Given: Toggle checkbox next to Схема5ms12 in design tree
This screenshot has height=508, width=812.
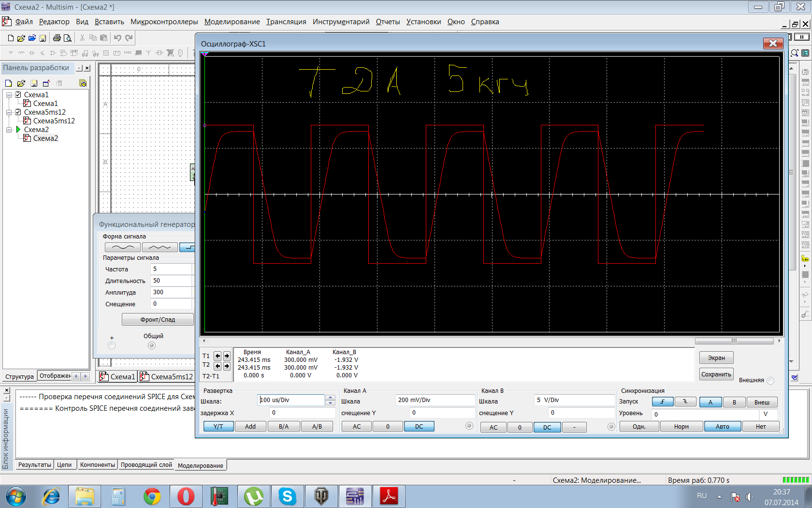Looking at the screenshot, I should point(18,112).
